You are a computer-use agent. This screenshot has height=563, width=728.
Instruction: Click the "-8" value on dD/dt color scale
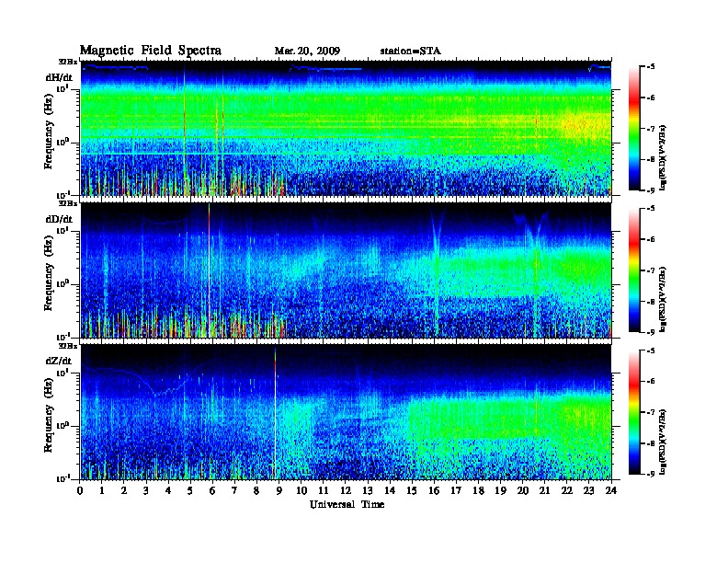[x=651, y=302]
